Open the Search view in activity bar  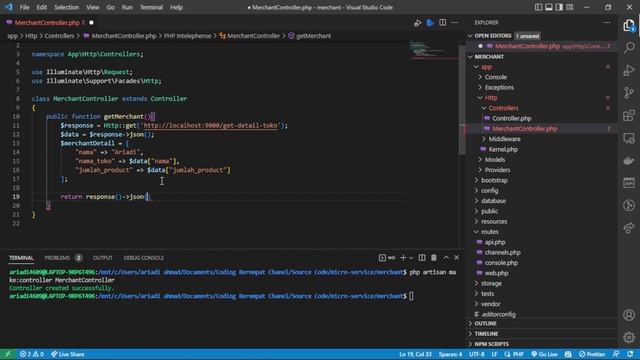(x=629, y=48)
